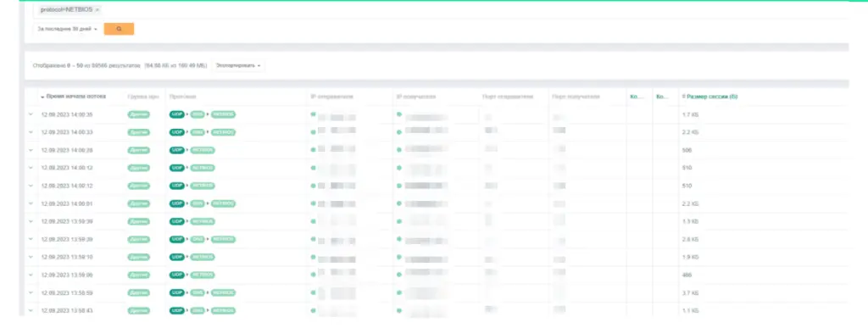The image size is (868, 328).
Task: Click the 'IP отправителя' column header
Action: click(332, 97)
